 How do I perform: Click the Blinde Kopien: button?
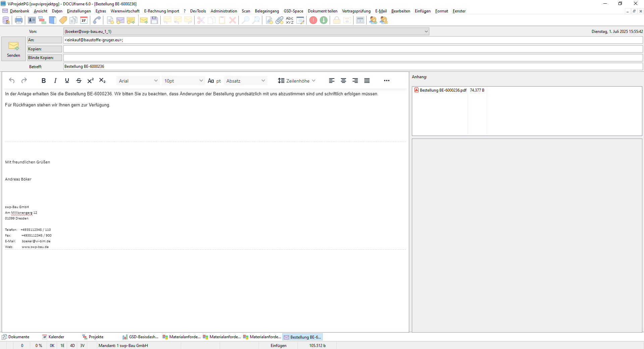(45, 58)
